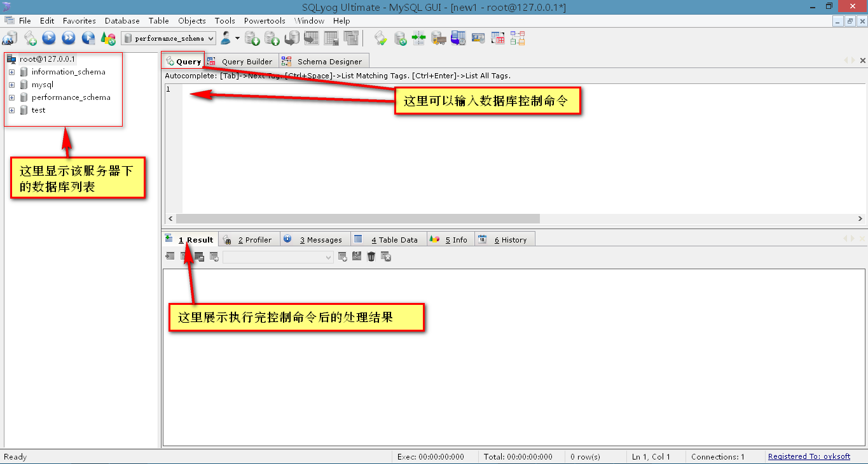Select the 2 Profiler tab

click(249, 239)
